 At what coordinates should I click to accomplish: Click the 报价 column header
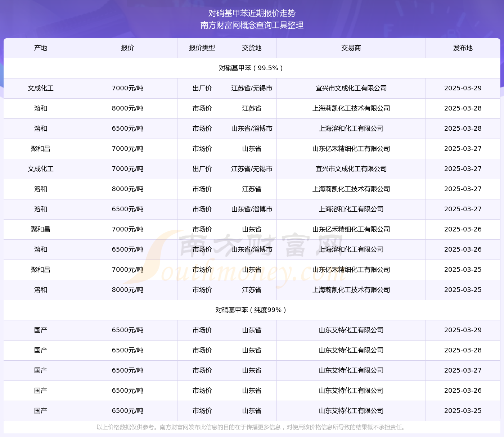[x=127, y=48]
